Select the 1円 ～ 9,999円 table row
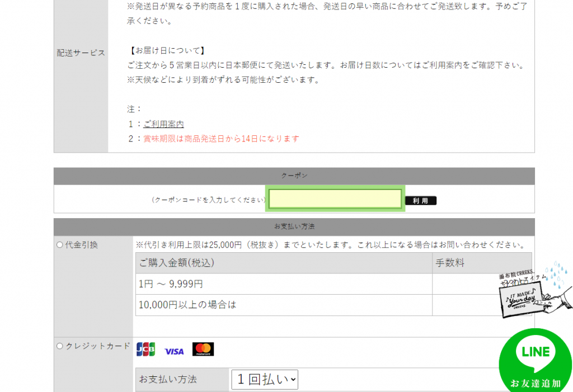The image size is (573, 392). point(283,284)
